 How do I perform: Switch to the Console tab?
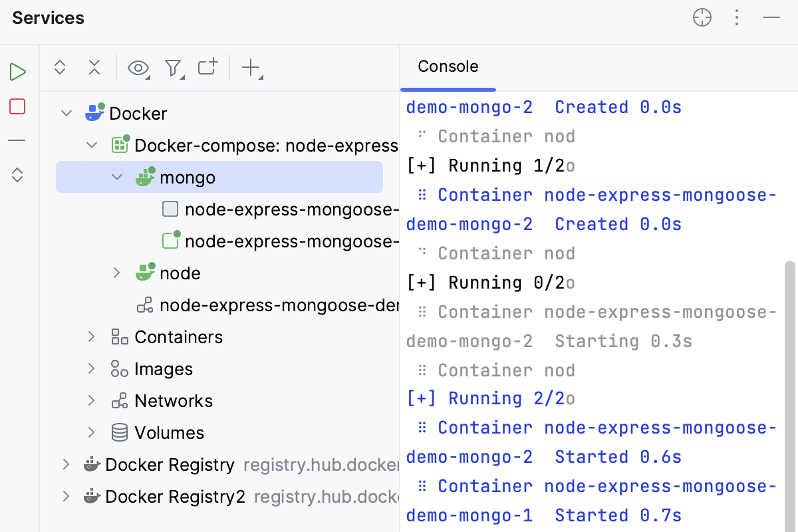[x=448, y=66]
